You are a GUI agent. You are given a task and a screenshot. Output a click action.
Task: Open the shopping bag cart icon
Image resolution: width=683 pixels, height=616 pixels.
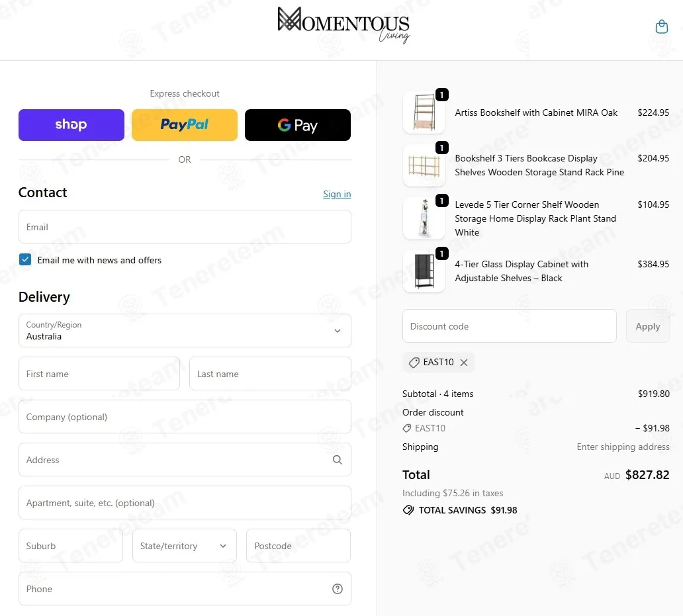pyautogui.click(x=661, y=26)
